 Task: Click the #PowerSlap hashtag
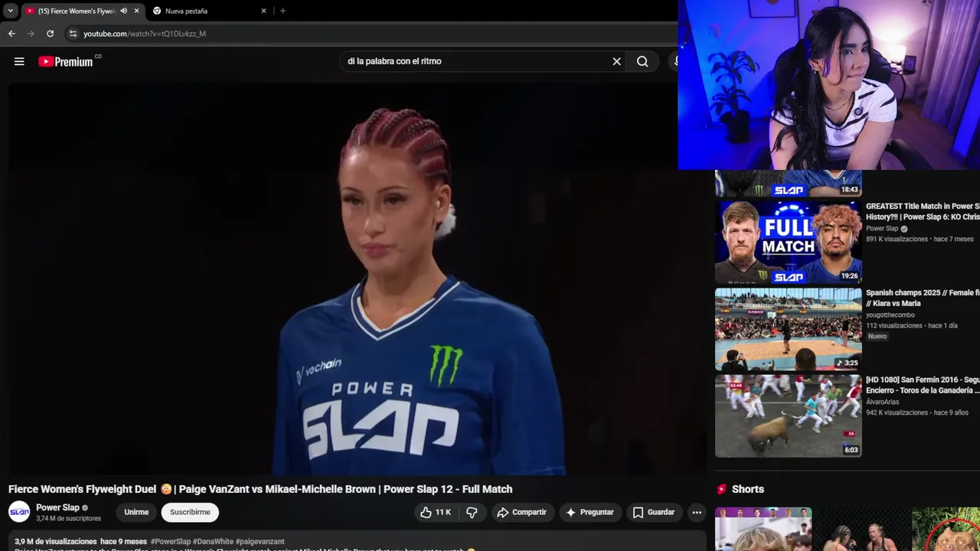click(x=171, y=542)
